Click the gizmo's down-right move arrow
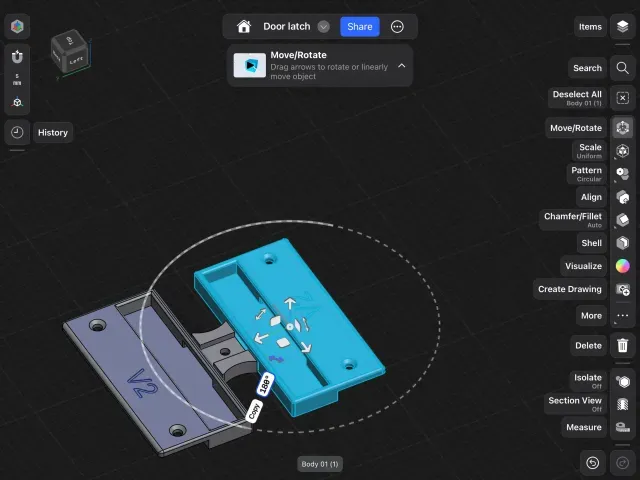640x480 pixels. (306, 347)
